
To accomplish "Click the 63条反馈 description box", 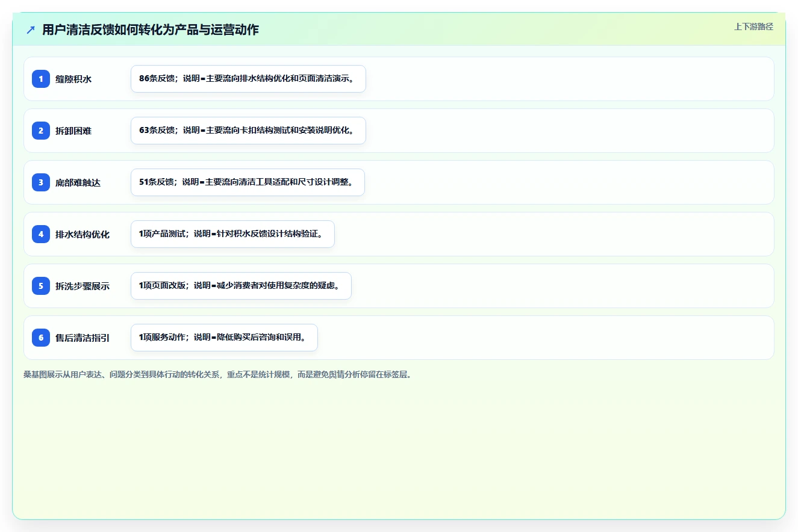I will [x=248, y=131].
